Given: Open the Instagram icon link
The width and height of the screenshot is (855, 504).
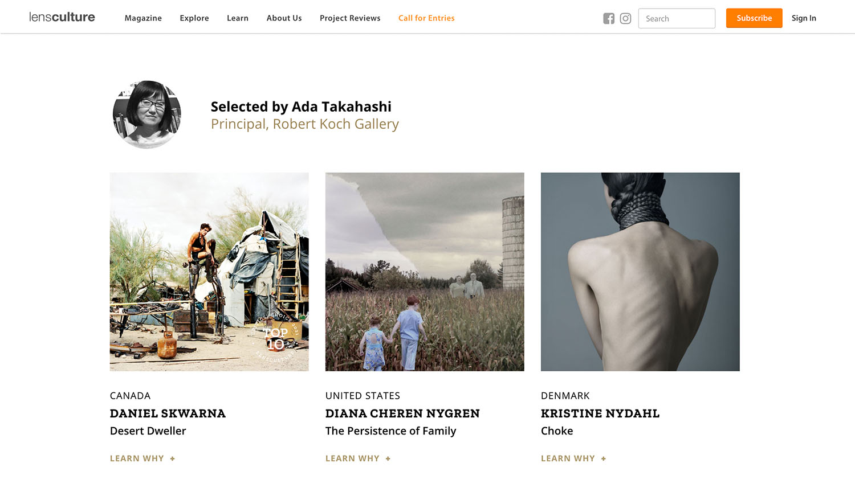Looking at the screenshot, I should pyautogui.click(x=625, y=18).
